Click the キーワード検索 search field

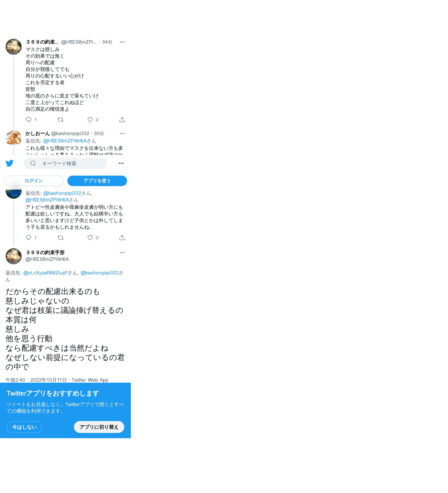coord(65,163)
